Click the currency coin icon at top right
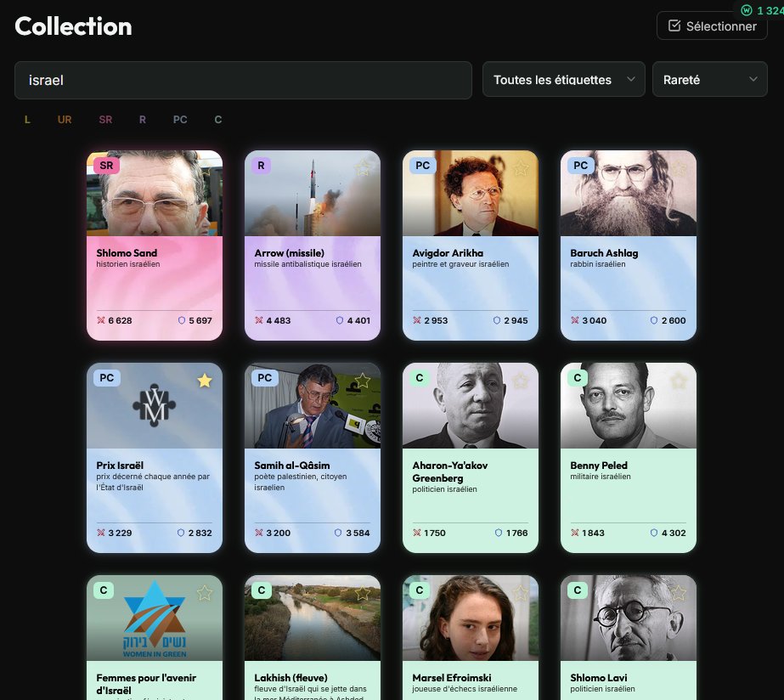The width and height of the screenshot is (784, 700). pyautogui.click(x=747, y=10)
